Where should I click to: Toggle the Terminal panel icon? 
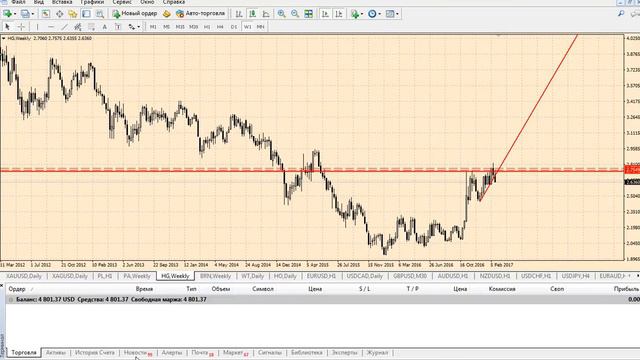86,14
